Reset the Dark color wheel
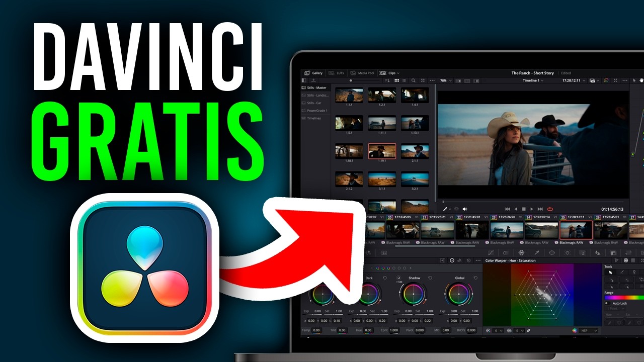Screen dimensions: 644x362 (x=385, y=278)
